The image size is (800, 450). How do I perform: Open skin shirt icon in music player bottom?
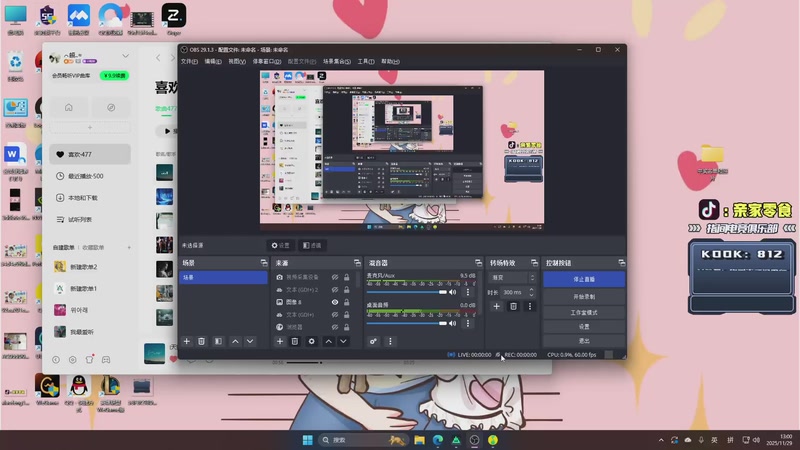[x=89, y=360]
